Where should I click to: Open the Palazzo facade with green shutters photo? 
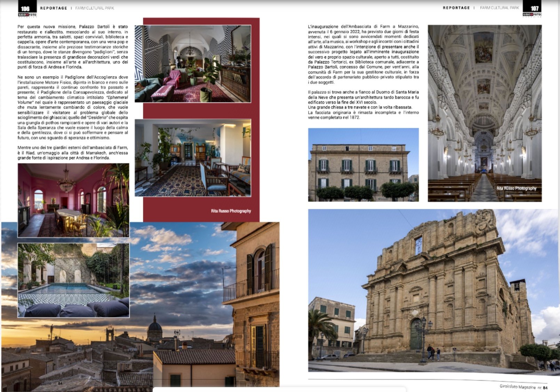click(x=363, y=165)
